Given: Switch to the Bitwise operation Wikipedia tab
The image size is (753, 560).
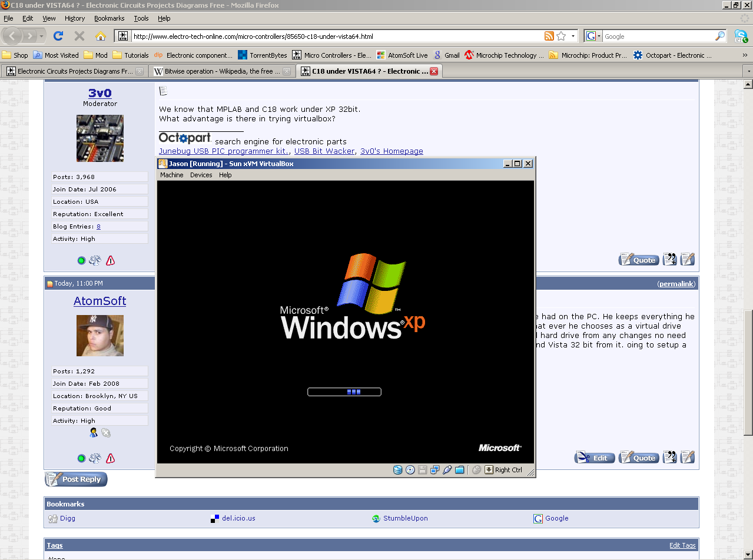Looking at the screenshot, I should pyautogui.click(x=222, y=71).
